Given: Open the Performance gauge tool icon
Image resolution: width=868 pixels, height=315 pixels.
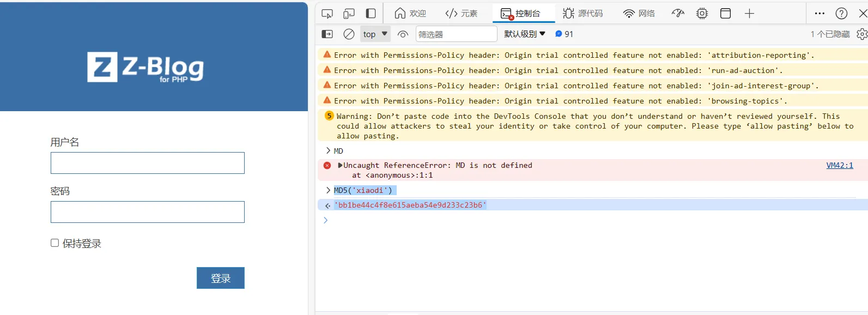Looking at the screenshot, I should pos(678,14).
